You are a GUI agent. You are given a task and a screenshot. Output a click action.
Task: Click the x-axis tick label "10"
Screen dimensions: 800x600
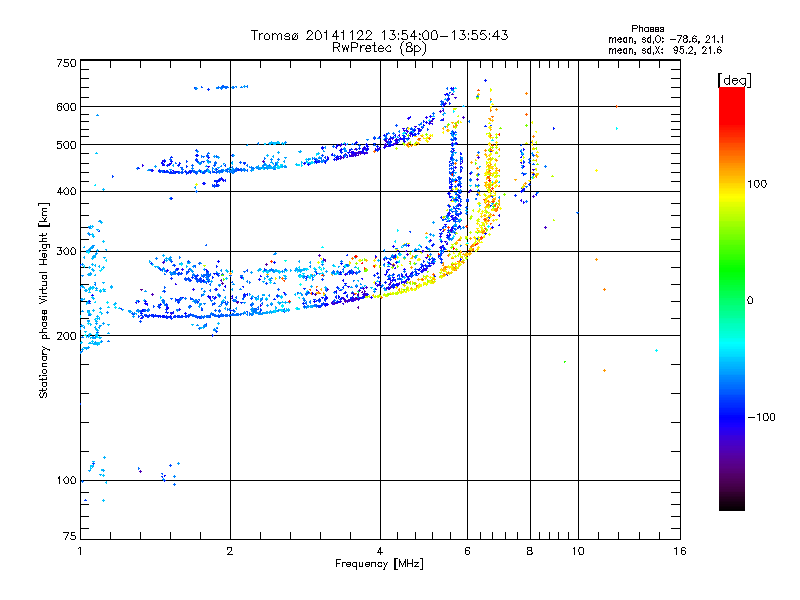[578, 551]
